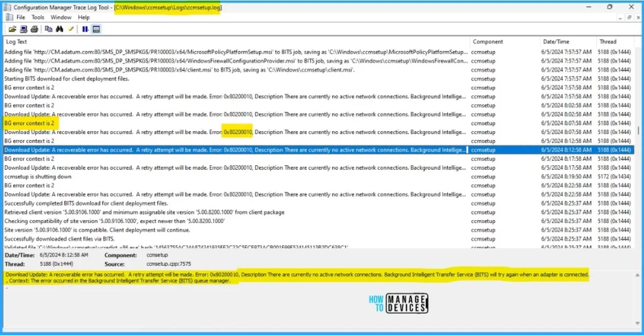Sort by the Thread column header
This screenshot has height=335, width=644.
coord(615,41)
